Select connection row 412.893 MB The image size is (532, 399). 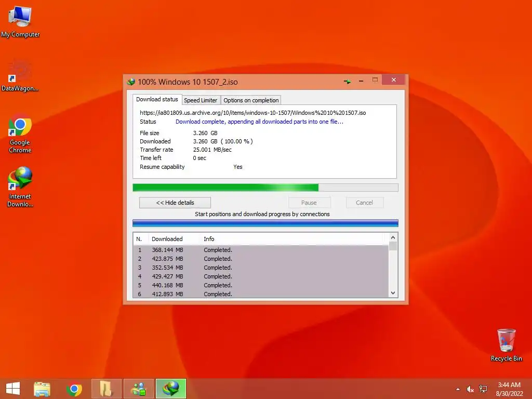(x=261, y=294)
